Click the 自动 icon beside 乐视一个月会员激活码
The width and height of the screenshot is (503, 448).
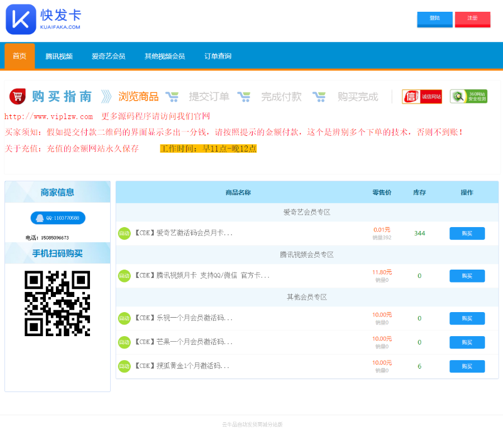(x=124, y=318)
